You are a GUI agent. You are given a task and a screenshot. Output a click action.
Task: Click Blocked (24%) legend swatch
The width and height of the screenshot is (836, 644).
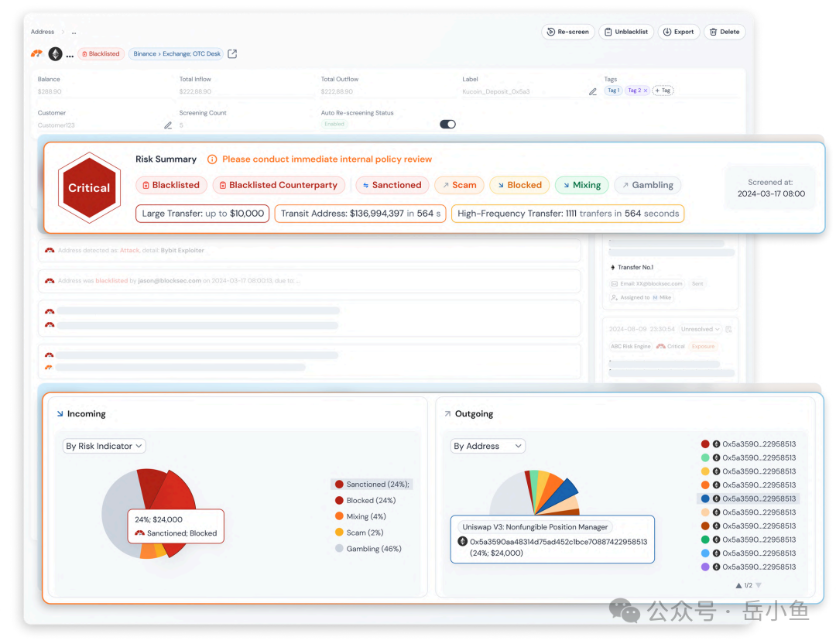[x=339, y=501]
